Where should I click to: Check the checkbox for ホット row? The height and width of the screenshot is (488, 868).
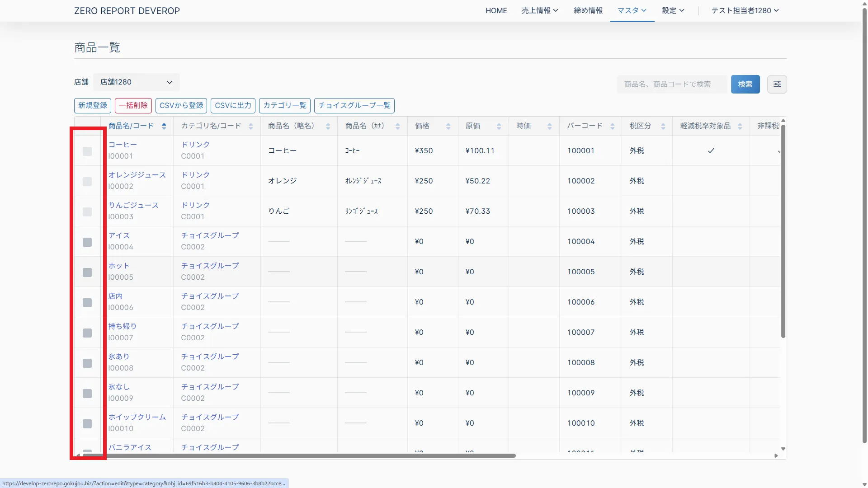[87, 272]
